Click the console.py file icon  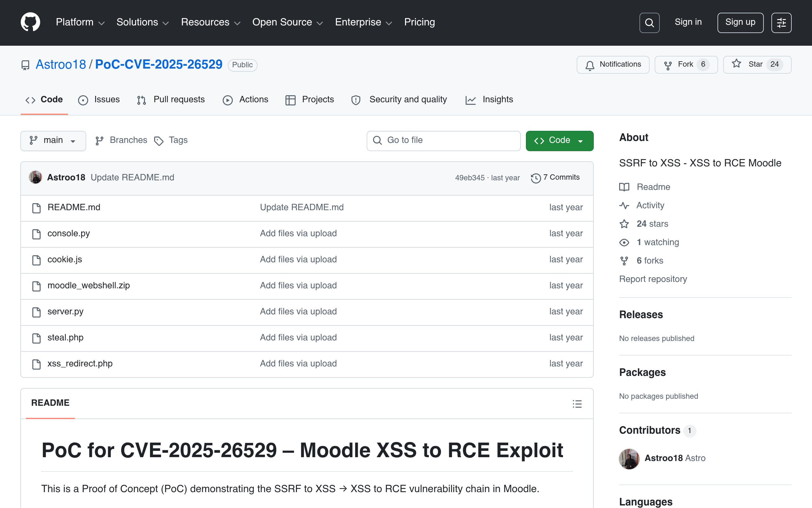(36, 234)
